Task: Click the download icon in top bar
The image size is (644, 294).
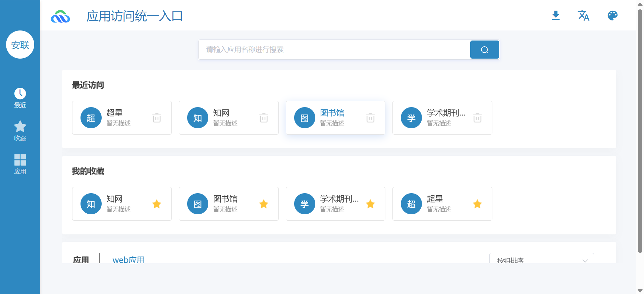Action: [x=556, y=15]
